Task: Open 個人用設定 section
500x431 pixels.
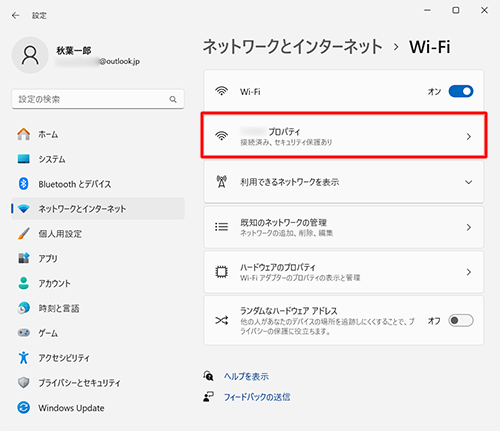Action: click(x=98, y=234)
